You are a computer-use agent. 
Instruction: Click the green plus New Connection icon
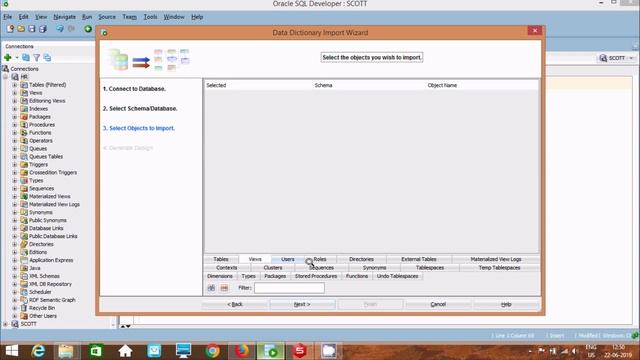[8, 58]
